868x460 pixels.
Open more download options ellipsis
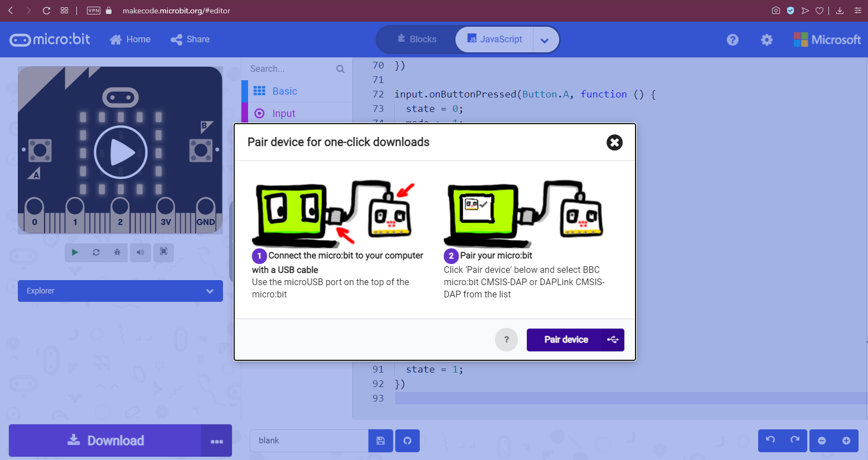(217, 441)
